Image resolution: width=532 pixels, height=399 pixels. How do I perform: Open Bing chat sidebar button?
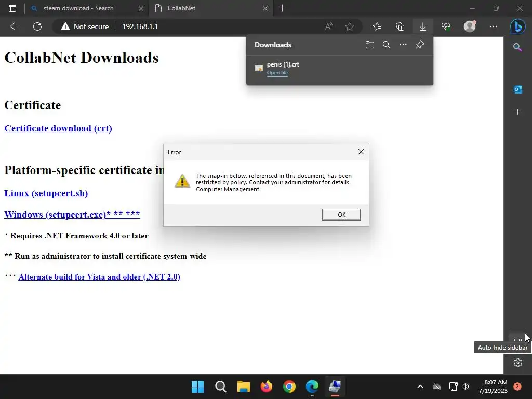517,26
